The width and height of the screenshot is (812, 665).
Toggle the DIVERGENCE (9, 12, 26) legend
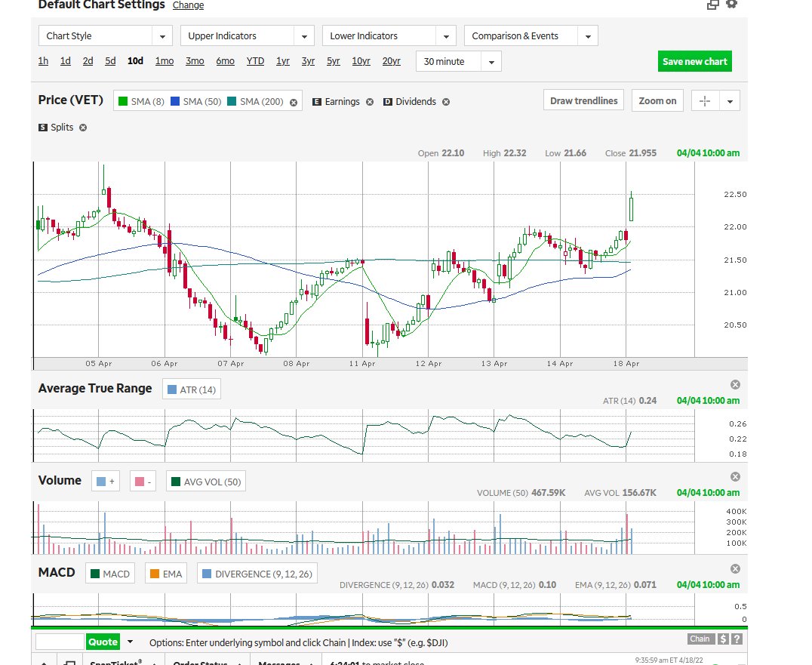click(257, 574)
